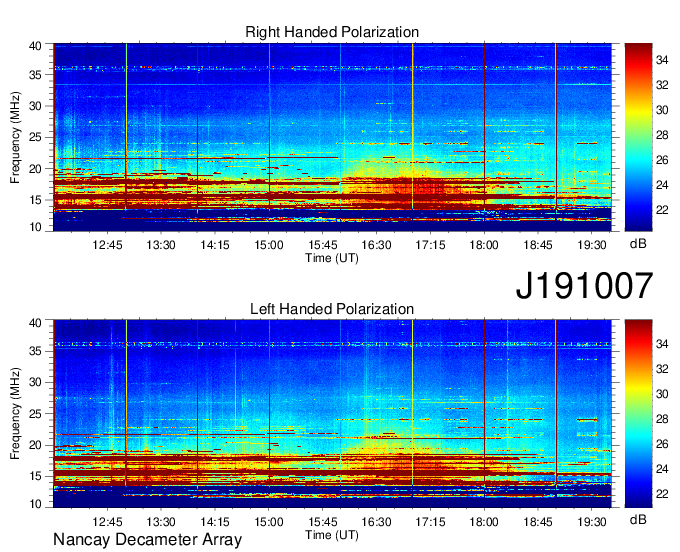Screen dimensions: 680x552
Task: Click the Frequency (MHz) label of the Right Handed plot
Action: click(15, 137)
